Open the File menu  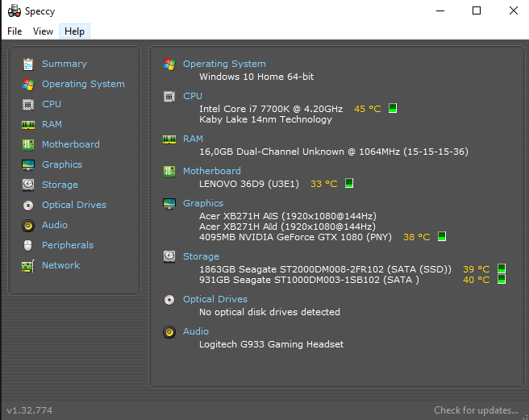coord(15,31)
